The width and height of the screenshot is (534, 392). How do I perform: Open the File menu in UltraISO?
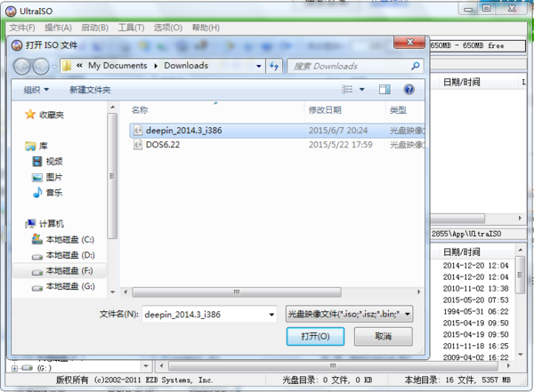click(22, 28)
